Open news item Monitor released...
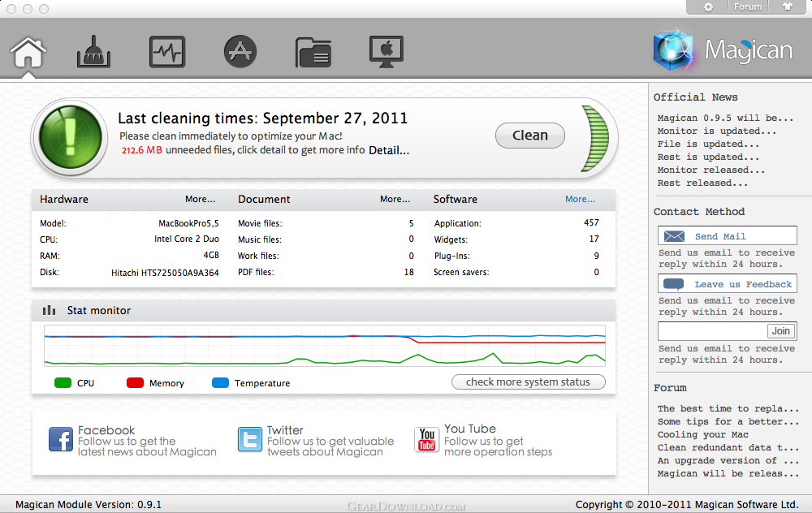The image size is (812, 513). [x=711, y=170]
